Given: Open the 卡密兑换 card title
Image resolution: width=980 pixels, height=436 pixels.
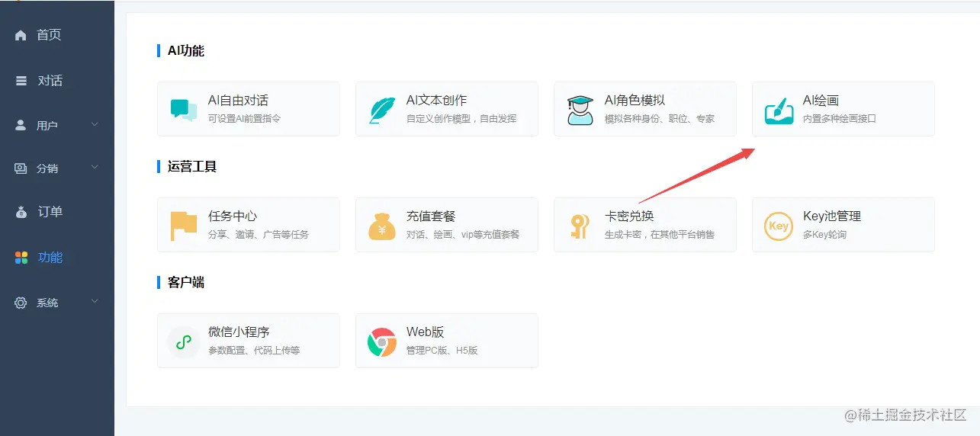Looking at the screenshot, I should pyautogui.click(x=629, y=216).
